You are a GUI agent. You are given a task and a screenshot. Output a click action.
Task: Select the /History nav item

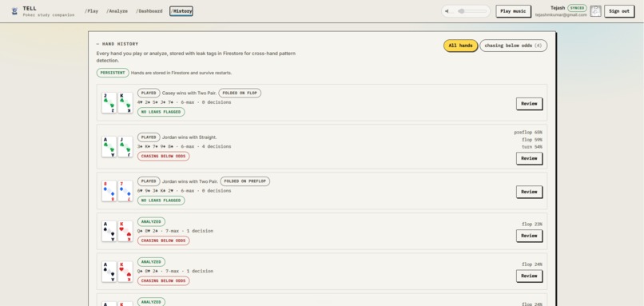[181, 11]
